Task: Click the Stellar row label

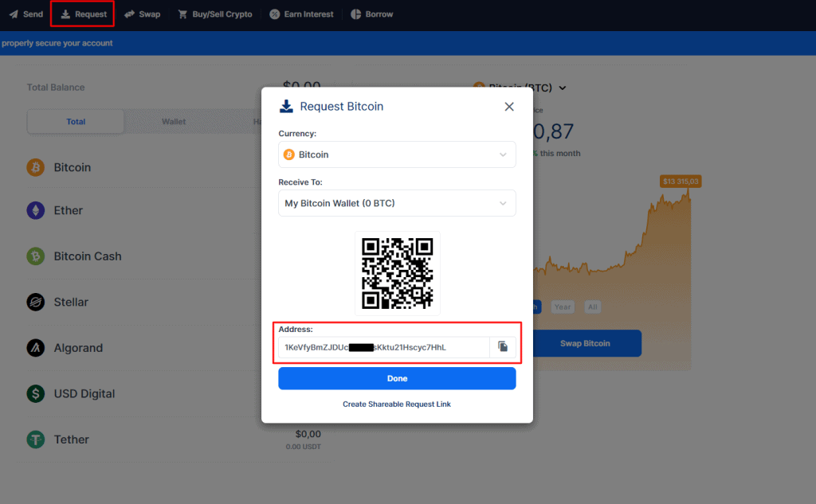Action: coord(71,303)
